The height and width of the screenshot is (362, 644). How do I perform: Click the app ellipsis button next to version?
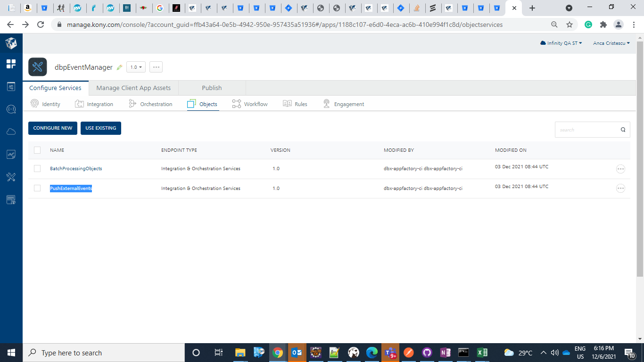pyautogui.click(x=156, y=67)
